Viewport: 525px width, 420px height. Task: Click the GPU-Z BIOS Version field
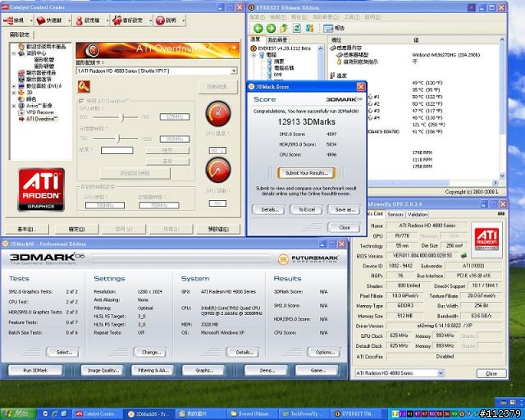click(x=423, y=256)
